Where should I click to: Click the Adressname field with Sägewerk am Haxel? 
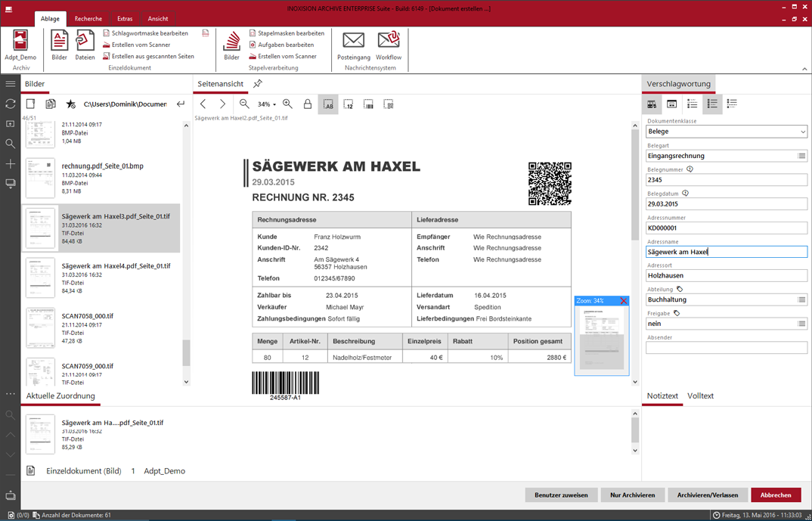(726, 252)
